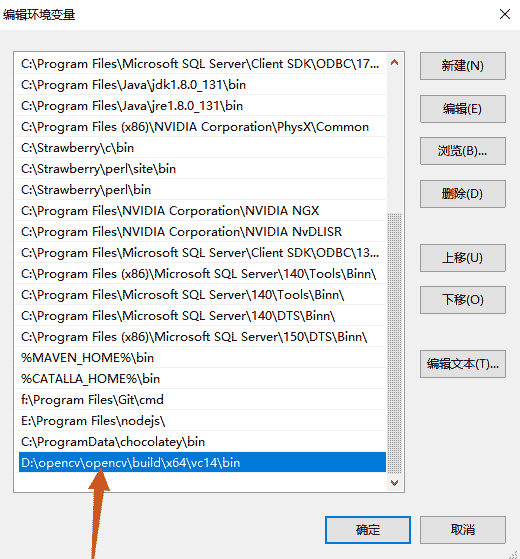Move entry up with 上移(U)
The image size is (520, 559).
tap(463, 258)
